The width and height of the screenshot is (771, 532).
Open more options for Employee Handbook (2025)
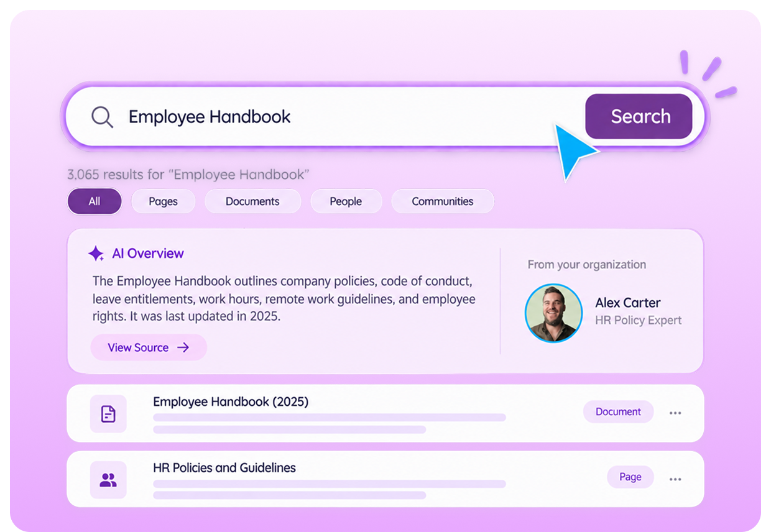click(x=675, y=413)
